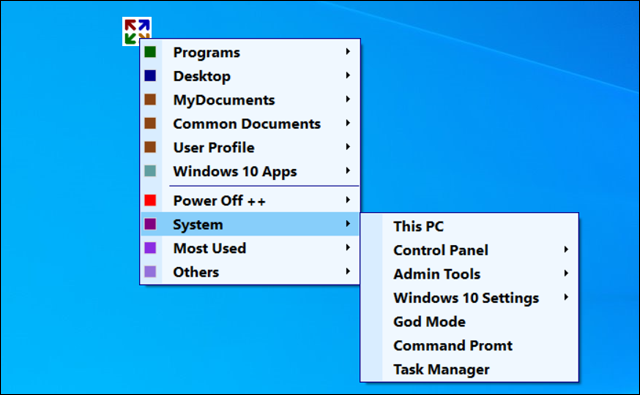Viewport: 640px width, 395px height.
Task: Expand the Admin Tools submenu arrow
Action: click(566, 273)
